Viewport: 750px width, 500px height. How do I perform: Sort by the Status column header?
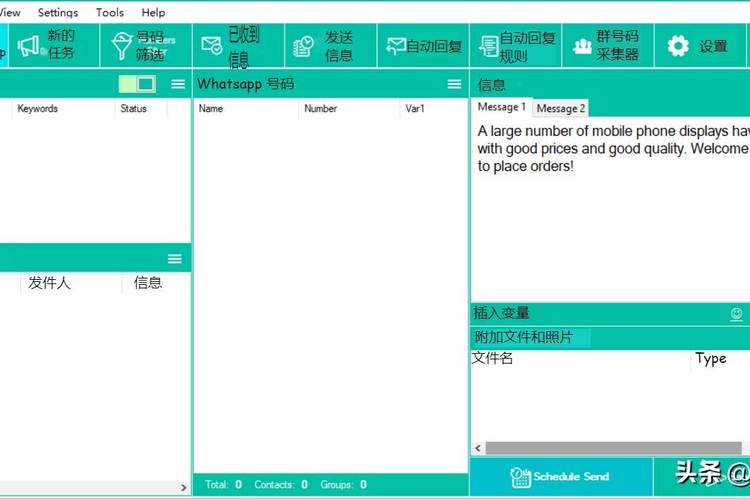(x=141, y=109)
